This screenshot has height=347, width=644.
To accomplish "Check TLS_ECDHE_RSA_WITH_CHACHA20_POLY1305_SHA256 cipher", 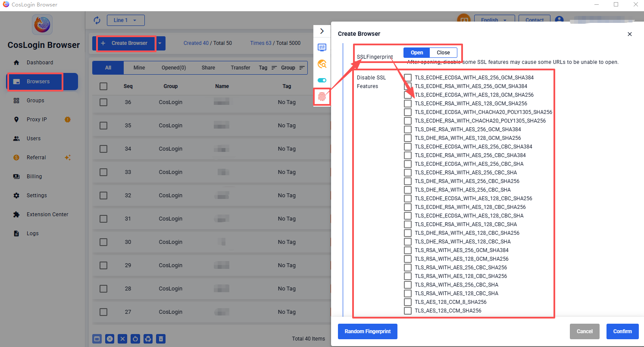I will 408,121.
